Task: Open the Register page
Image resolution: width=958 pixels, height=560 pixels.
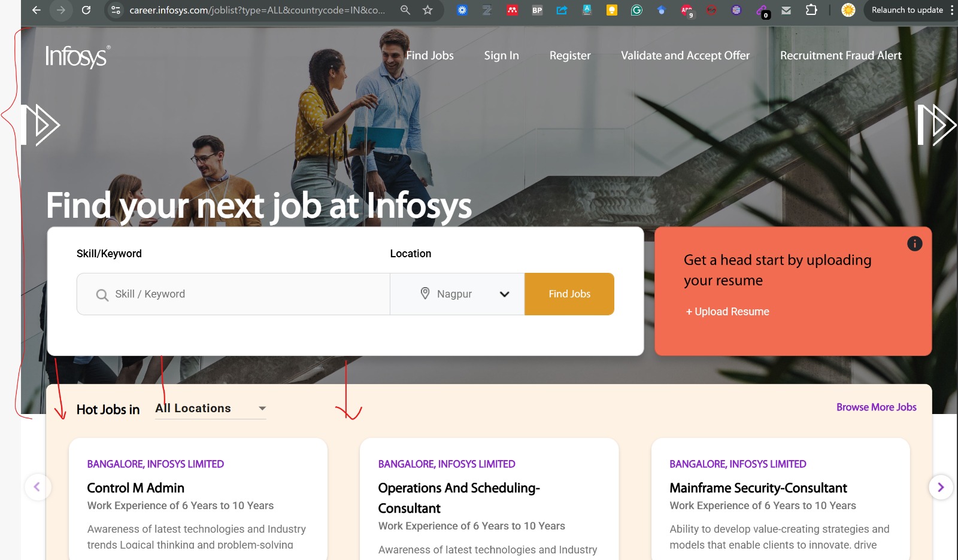Action: pos(570,56)
